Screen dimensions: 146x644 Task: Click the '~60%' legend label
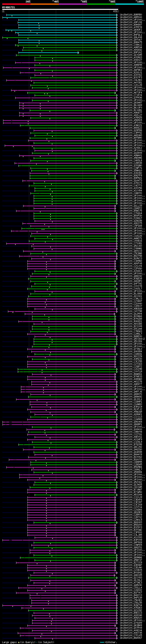click(x=83, y=2)
